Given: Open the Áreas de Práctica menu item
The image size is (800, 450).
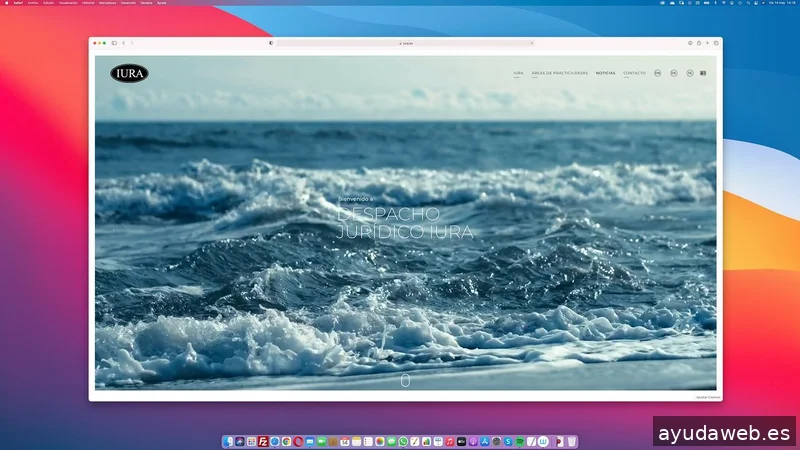Looking at the screenshot, I should [x=559, y=73].
